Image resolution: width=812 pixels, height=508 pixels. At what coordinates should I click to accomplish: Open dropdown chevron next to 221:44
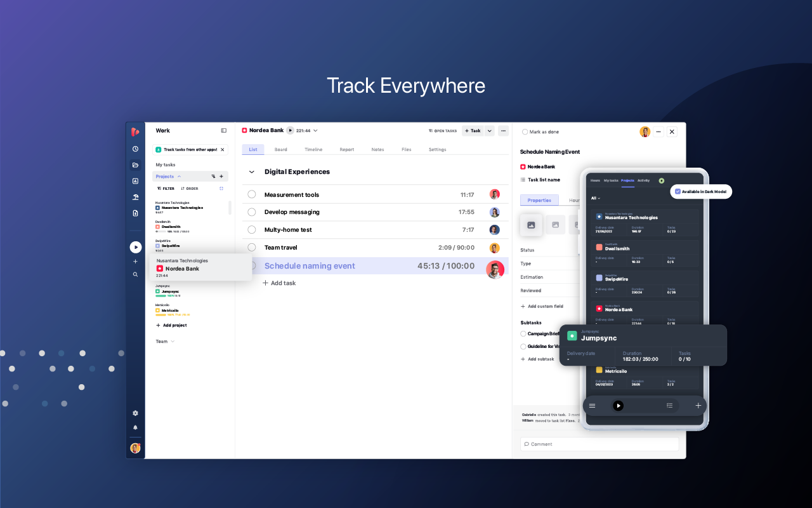(x=315, y=131)
